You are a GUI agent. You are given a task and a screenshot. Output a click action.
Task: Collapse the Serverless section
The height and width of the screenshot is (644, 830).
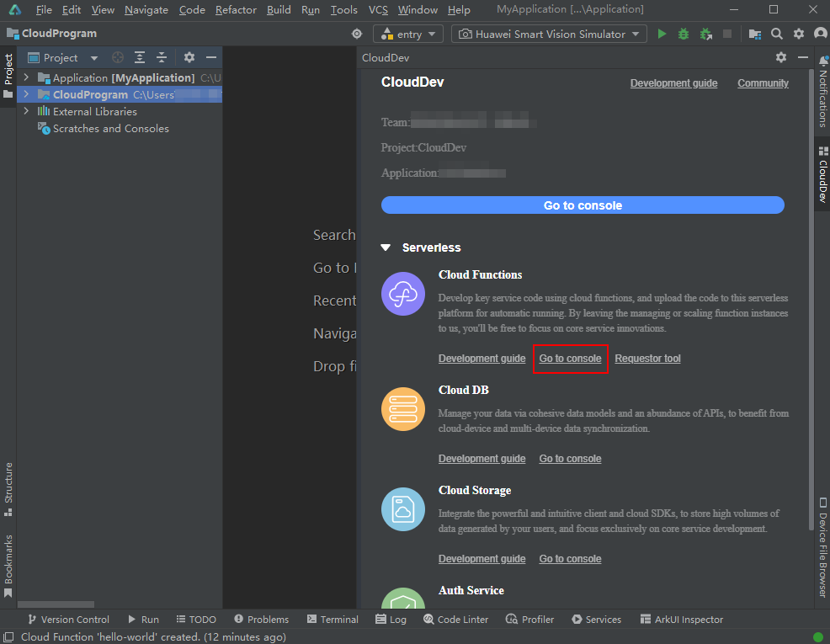(386, 248)
